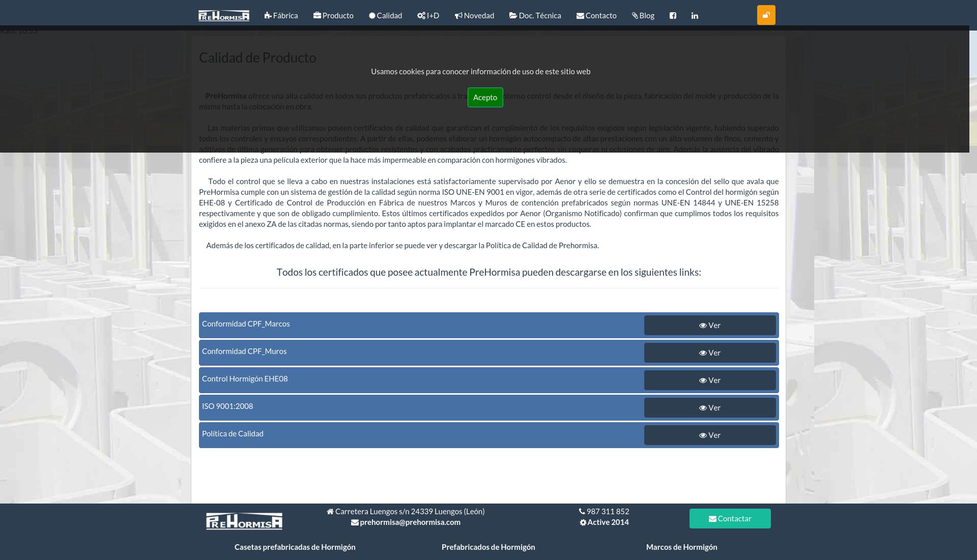Click the orange unlock login button
Viewport: 977px width, 560px height.
click(x=766, y=15)
